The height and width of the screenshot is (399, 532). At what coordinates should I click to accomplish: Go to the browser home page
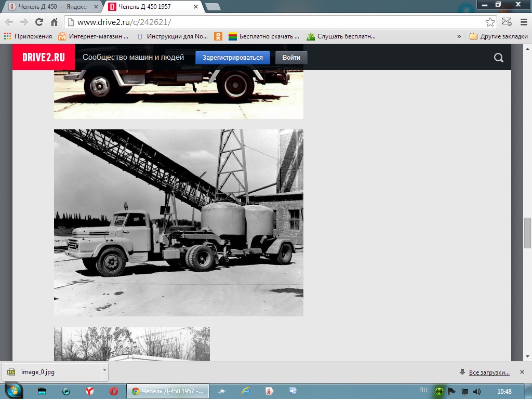pos(54,22)
